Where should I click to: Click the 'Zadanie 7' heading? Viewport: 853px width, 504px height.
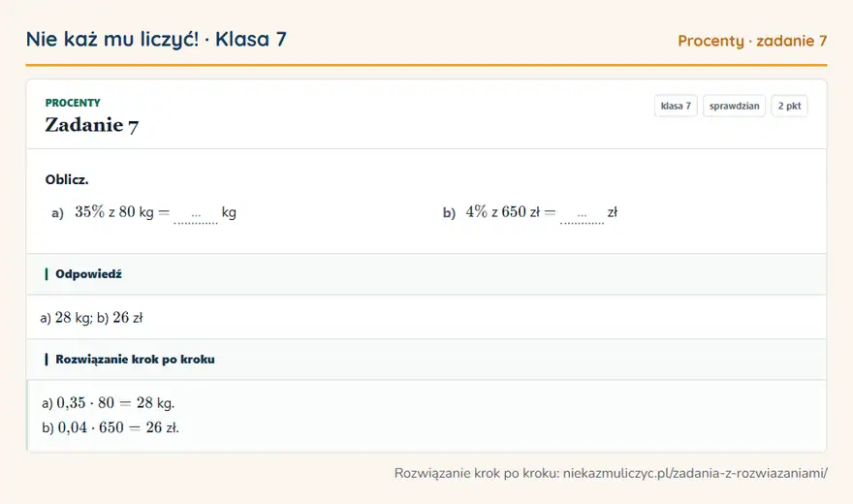click(92, 125)
